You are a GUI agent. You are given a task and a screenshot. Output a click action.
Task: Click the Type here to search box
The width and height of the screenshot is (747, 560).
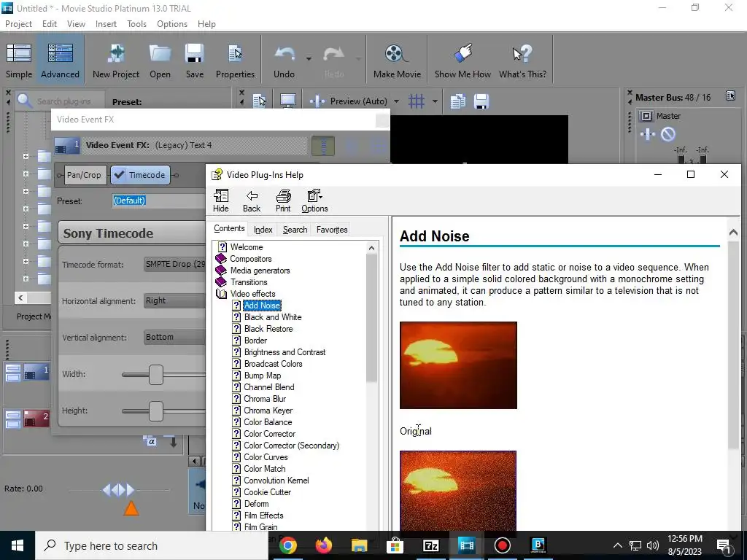(x=152, y=545)
